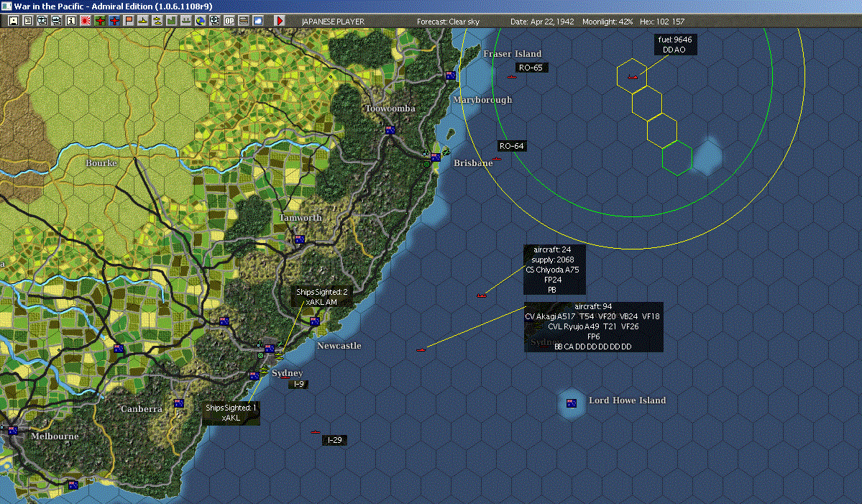This screenshot has width=862, height=504.
Task: Click the 'I-29' submarine label
Action: (x=334, y=440)
